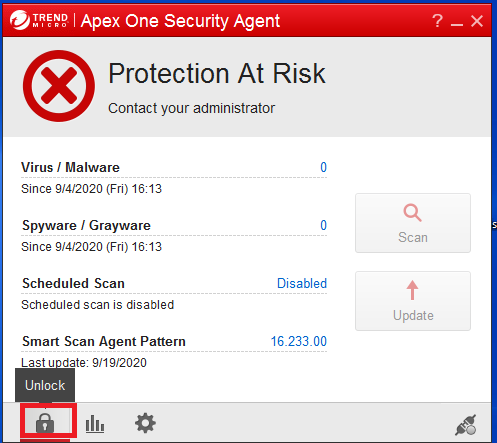Open settings via the gear icon

point(145,423)
